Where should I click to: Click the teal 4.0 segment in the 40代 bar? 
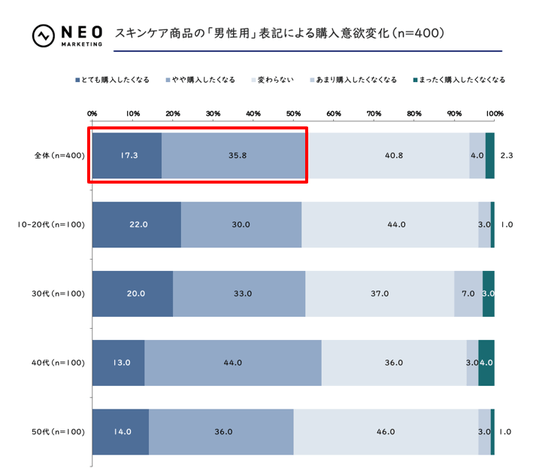[x=486, y=363]
